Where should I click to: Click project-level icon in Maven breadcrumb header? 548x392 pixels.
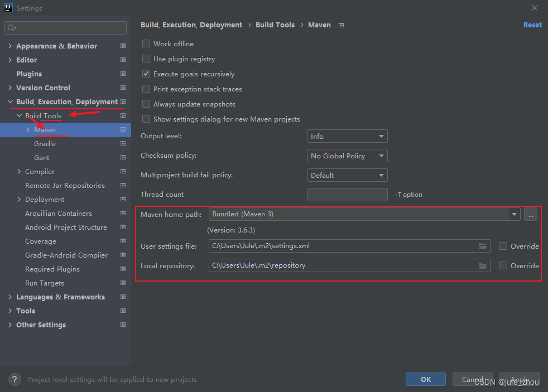[342, 25]
